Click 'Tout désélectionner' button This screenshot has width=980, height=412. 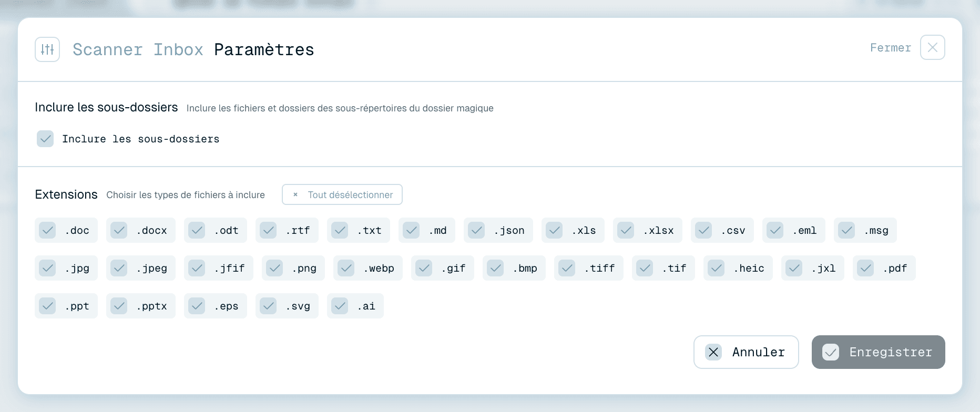click(x=342, y=194)
